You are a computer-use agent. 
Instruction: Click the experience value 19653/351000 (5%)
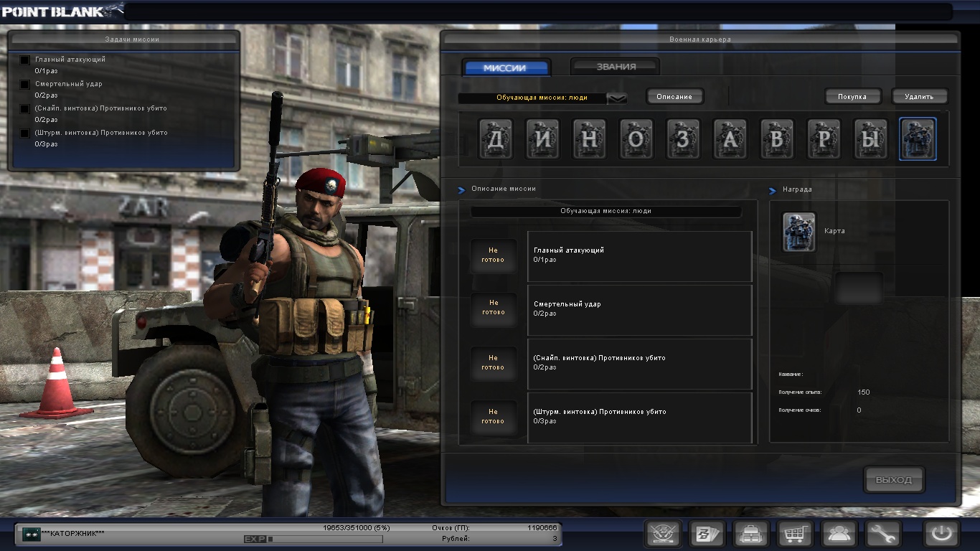(x=357, y=528)
